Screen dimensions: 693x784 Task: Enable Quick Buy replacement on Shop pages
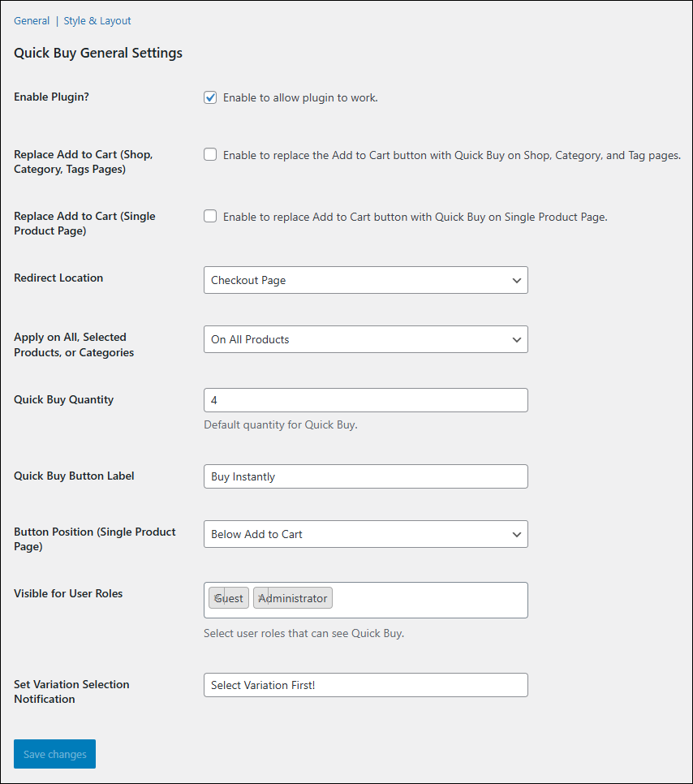210,155
